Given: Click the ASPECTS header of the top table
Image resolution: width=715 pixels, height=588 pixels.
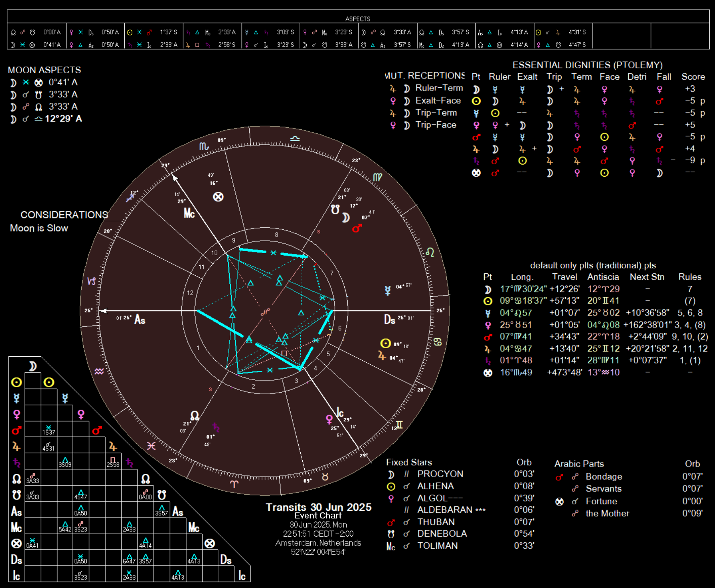Looking at the screenshot, I should (358, 19).
